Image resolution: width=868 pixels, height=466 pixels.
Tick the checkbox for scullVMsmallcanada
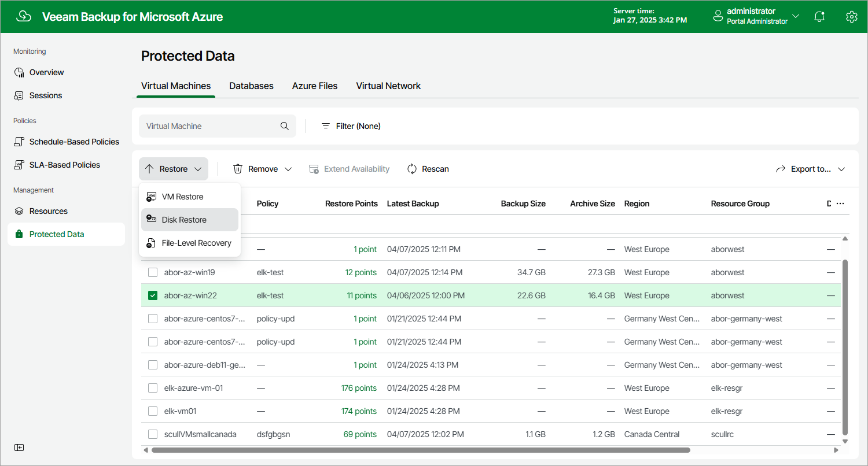[x=153, y=434]
